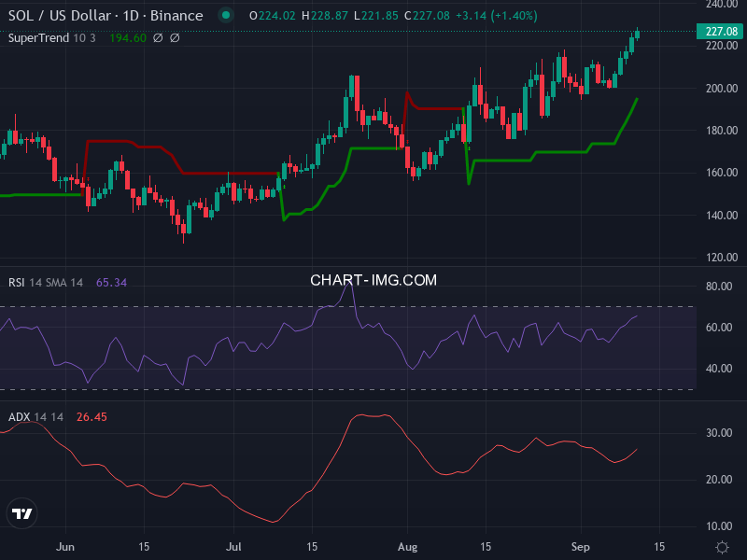The height and width of the screenshot is (560, 747).
Task: Click the Jun label on time axis
Action: click(x=64, y=547)
